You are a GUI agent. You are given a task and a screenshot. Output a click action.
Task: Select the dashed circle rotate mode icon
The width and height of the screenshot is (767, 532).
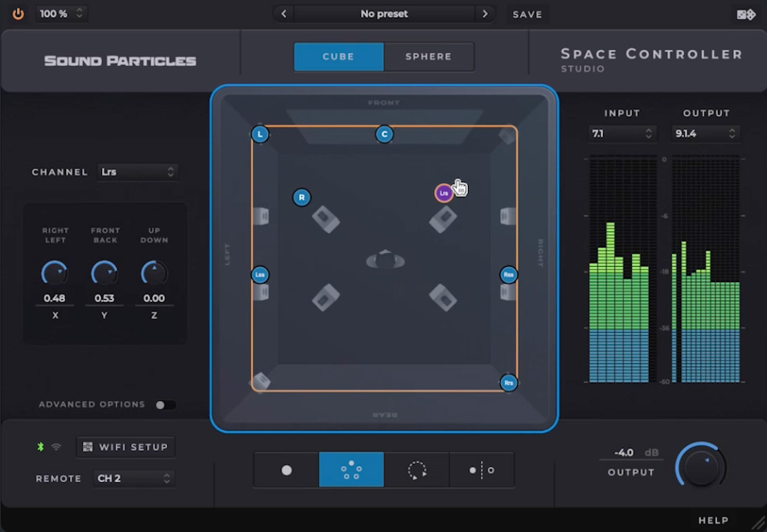click(x=416, y=470)
